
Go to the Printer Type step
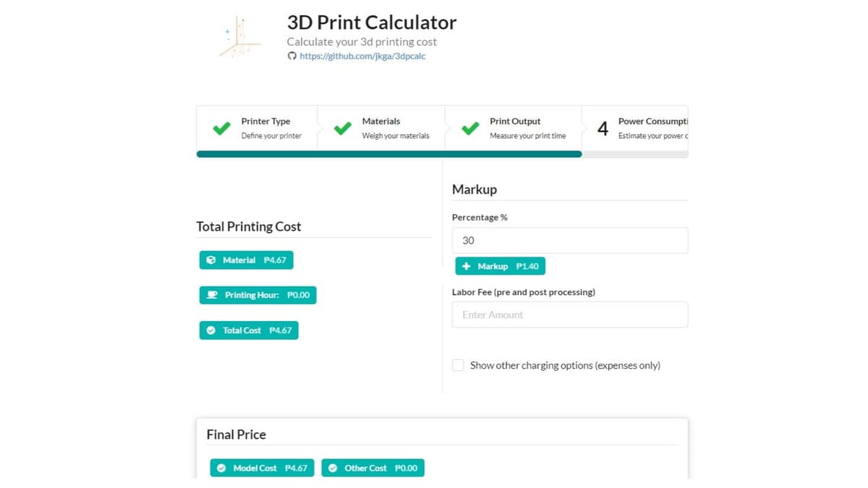[x=257, y=128]
